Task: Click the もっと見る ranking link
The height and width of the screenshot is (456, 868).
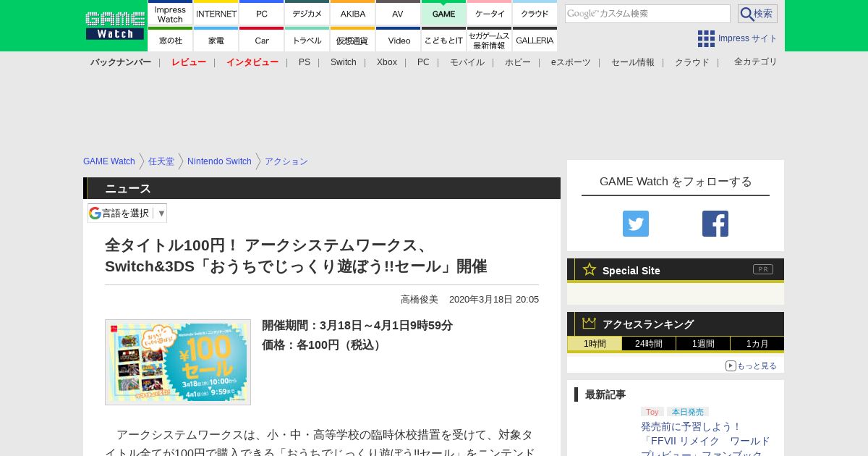Action: [x=757, y=366]
